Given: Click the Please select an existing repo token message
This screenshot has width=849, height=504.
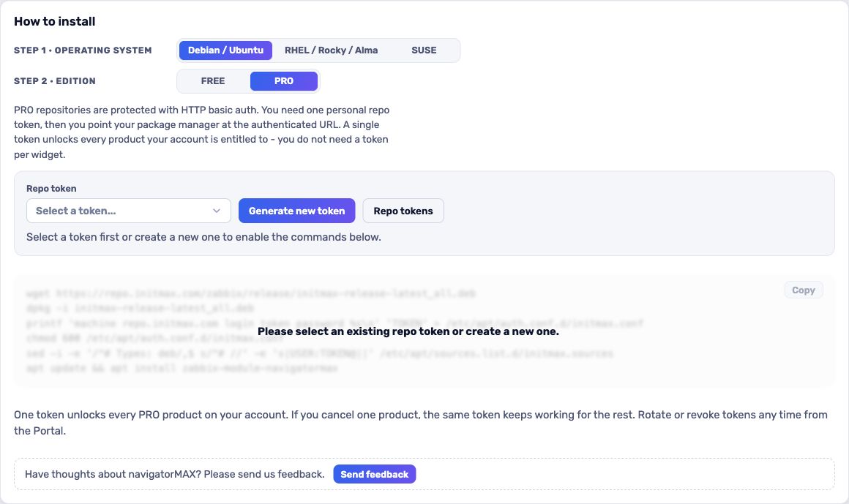Looking at the screenshot, I should (x=408, y=331).
